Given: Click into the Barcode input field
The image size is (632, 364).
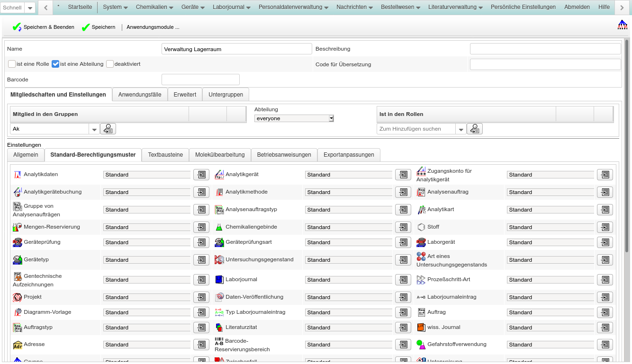Looking at the screenshot, I should click(200, 80).
